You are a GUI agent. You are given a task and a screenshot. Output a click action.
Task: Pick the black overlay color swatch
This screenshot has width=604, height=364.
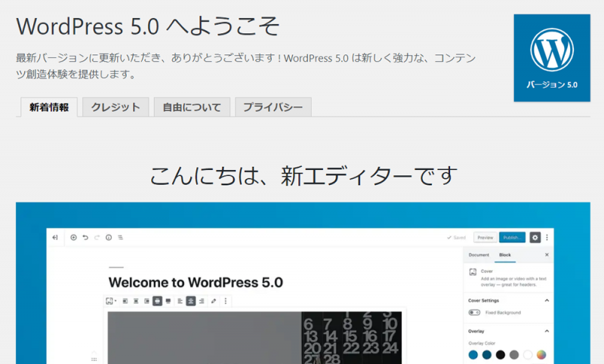501,355
